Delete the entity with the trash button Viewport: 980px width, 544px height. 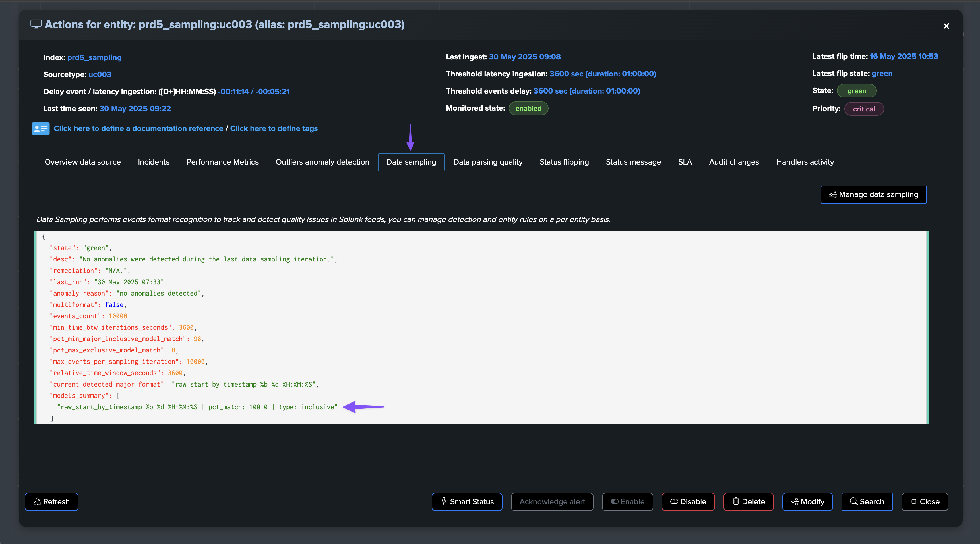pyautogui.click(x=748, y=501)
